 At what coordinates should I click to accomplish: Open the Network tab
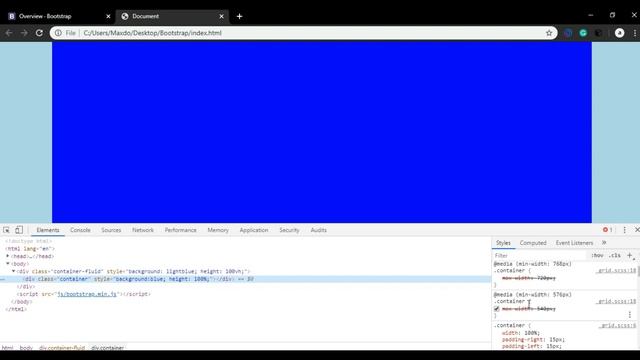(x=143, y=230)
